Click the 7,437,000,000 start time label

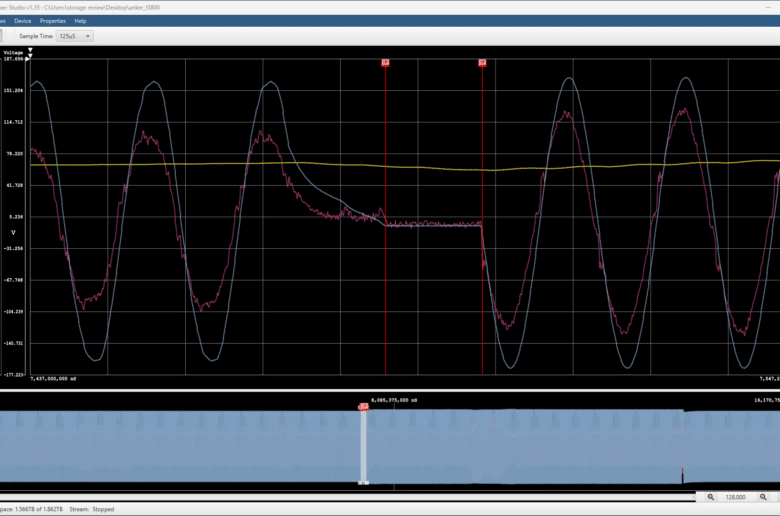click(x=53, y=379)
